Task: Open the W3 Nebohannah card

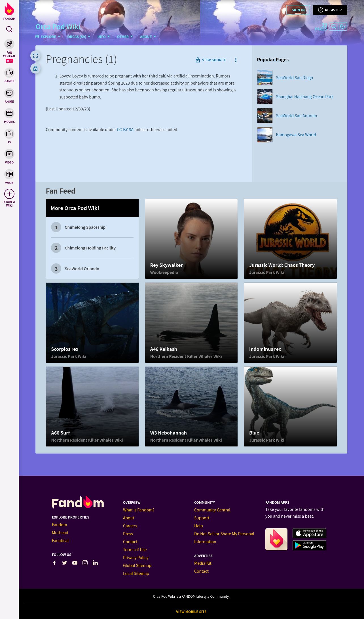Action: click(191, 406)
